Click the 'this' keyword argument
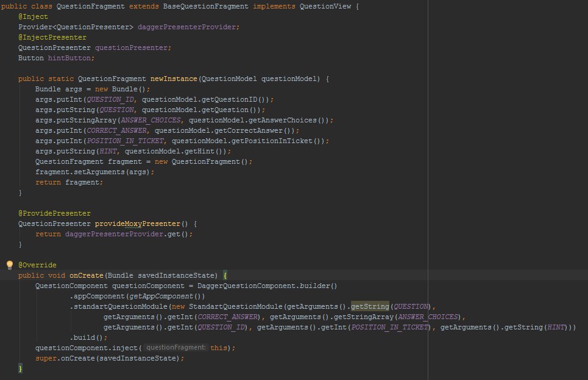The width and height of the screenshot is (588, 380). (219, 348)
